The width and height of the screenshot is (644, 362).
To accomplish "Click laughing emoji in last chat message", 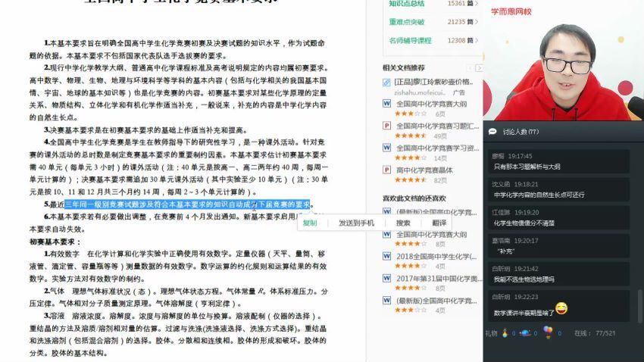I will pyautogui.click(x=561, y=307).
